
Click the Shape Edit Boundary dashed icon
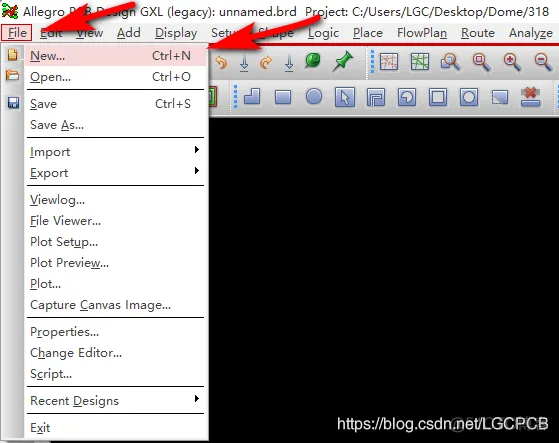500,97
